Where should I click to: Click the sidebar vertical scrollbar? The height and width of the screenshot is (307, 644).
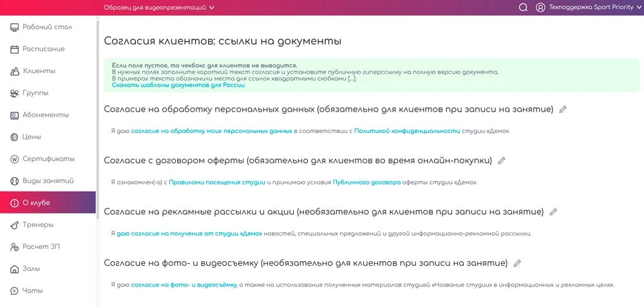(x=97, y=119)
